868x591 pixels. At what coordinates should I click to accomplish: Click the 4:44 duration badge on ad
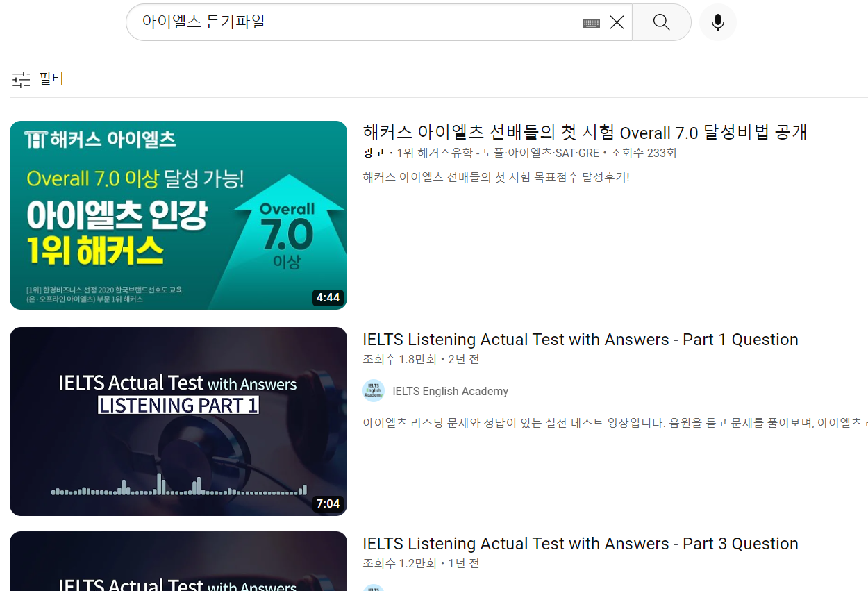point(328,298)
